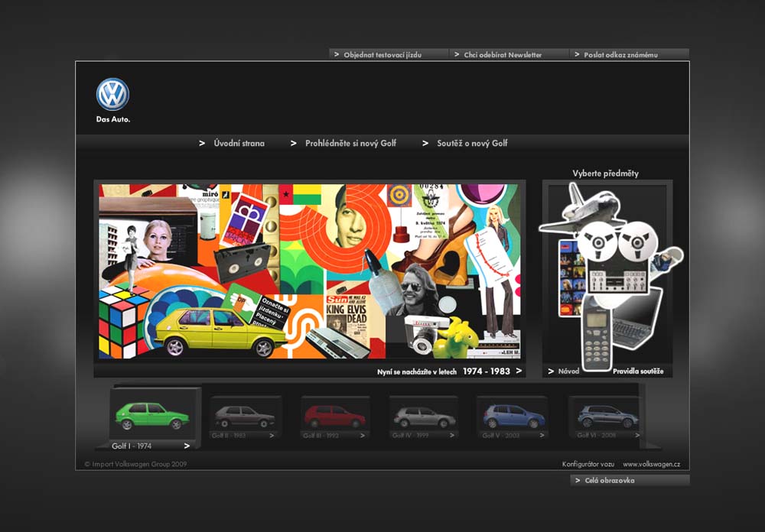
Task: Open Prohlédněte si nový Golf page
Action: click(350, 143)
